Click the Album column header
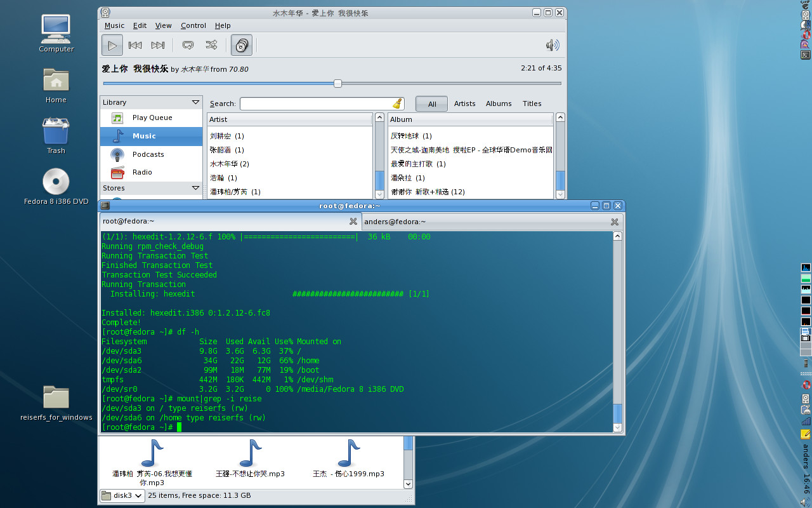Viewport: 812px width, 508px height. coord(471,119)
